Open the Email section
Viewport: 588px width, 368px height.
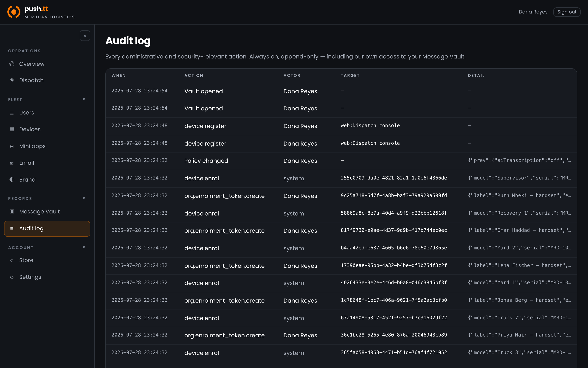click(47, 163)
